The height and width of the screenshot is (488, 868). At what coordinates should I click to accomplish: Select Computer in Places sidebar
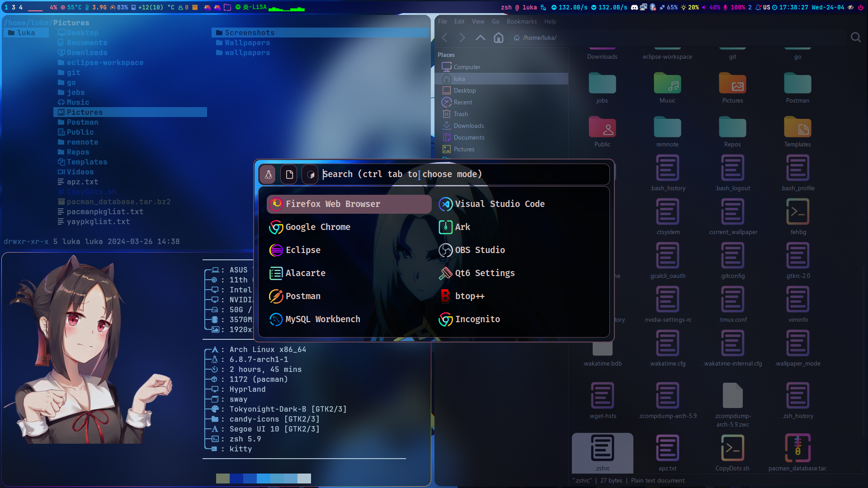click(x=501, y=67)
